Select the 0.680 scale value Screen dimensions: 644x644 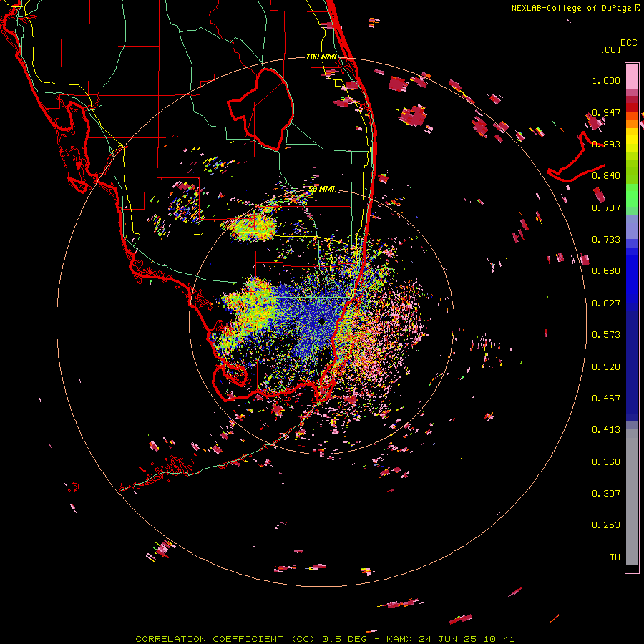pyautogui.click(x=606, y=271)
